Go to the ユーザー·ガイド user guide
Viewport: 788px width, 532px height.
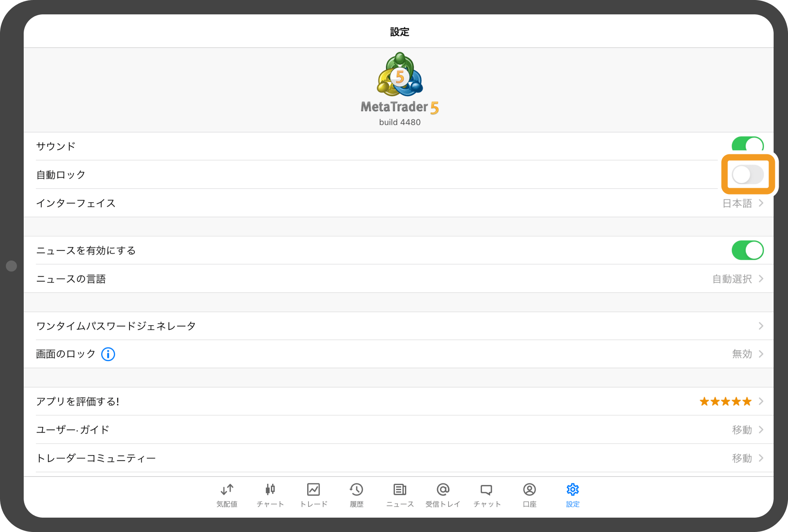(398, 430)
